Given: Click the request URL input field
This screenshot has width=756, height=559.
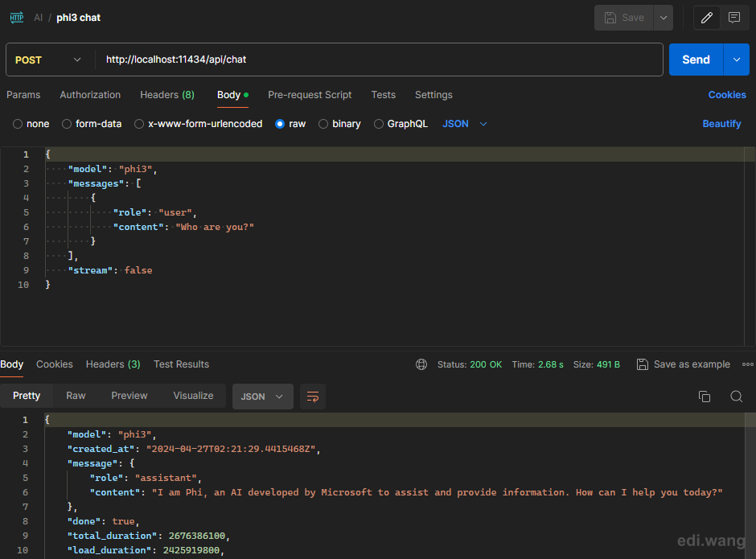Looking at the screenshot, I should tap(379, 60).
